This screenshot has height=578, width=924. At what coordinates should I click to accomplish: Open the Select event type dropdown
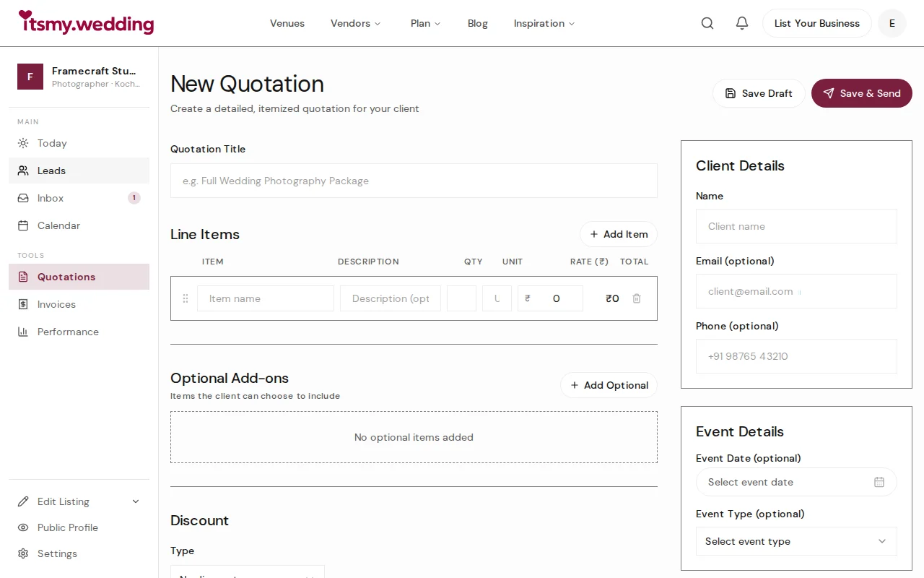pos(796,541)
